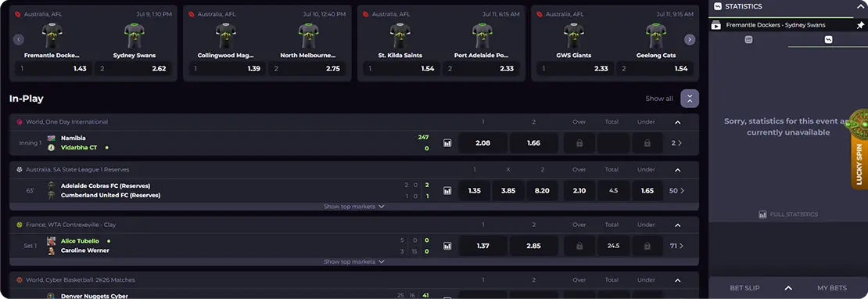Select draw odds 3.85 for Adelaide Cobras

(508, 190)
